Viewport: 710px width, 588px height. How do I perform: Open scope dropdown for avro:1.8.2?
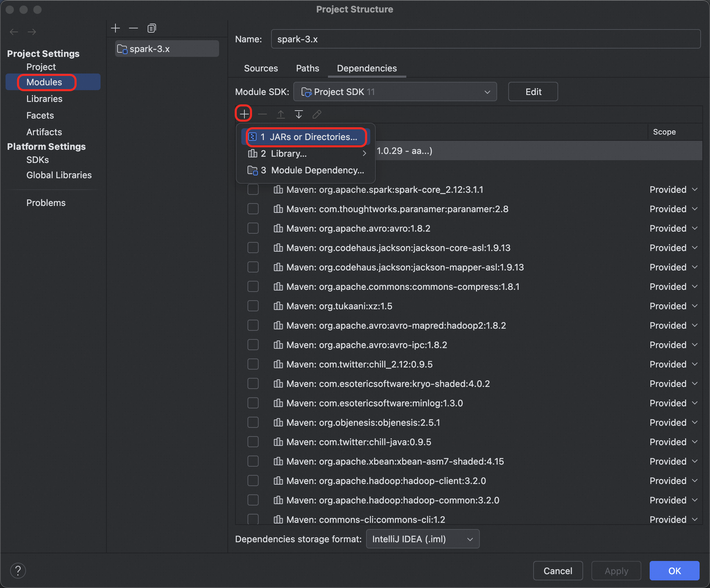673,228
